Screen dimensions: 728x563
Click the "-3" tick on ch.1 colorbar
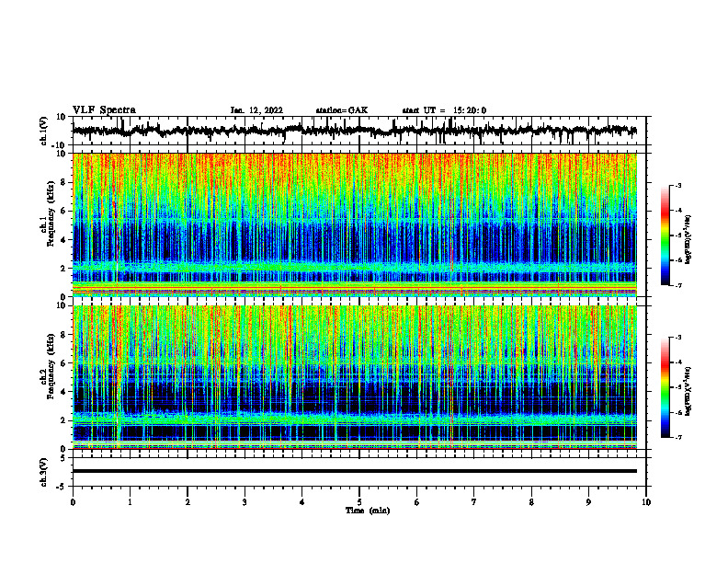click(677, 185)
